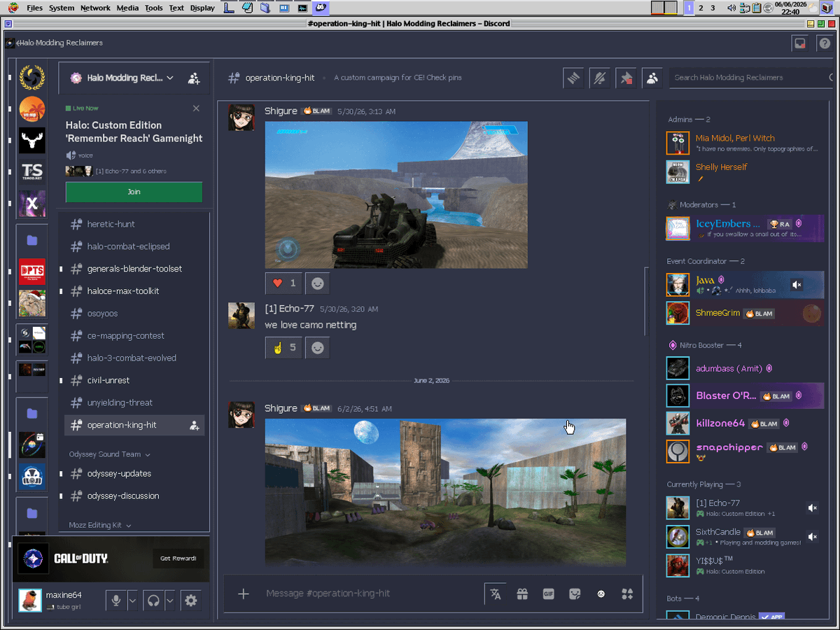This screenshot has height=630, width=840.
Task: Click the plus attachment icon
Action: 244,594
